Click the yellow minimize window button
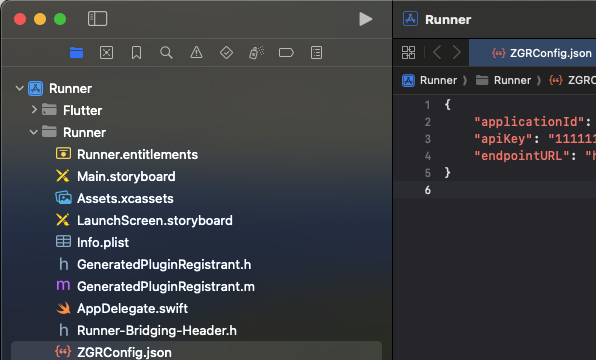Screen dimensions: 596x360 [x=40, y=19]
